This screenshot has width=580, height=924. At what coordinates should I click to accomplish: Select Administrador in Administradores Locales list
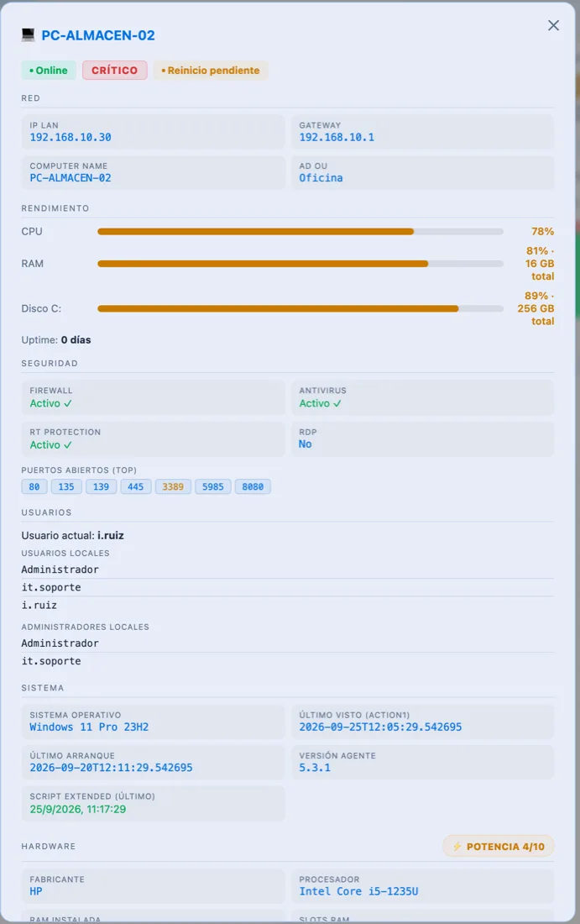coord(60,643)
